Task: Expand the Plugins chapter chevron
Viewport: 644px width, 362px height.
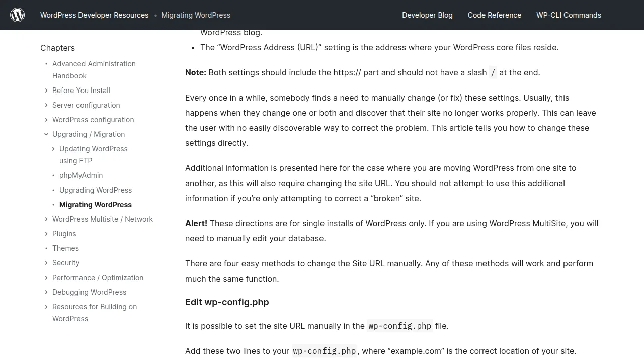Action: click(46, 234)
